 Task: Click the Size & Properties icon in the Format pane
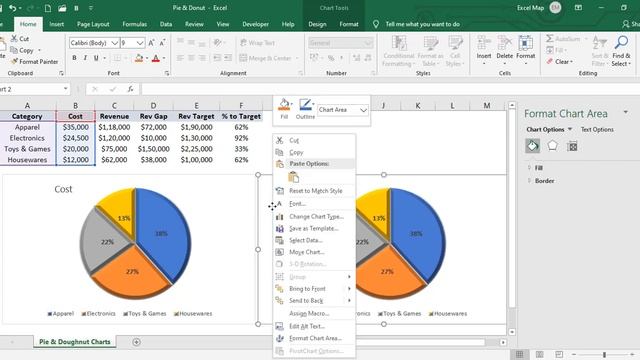pos(572,146)
